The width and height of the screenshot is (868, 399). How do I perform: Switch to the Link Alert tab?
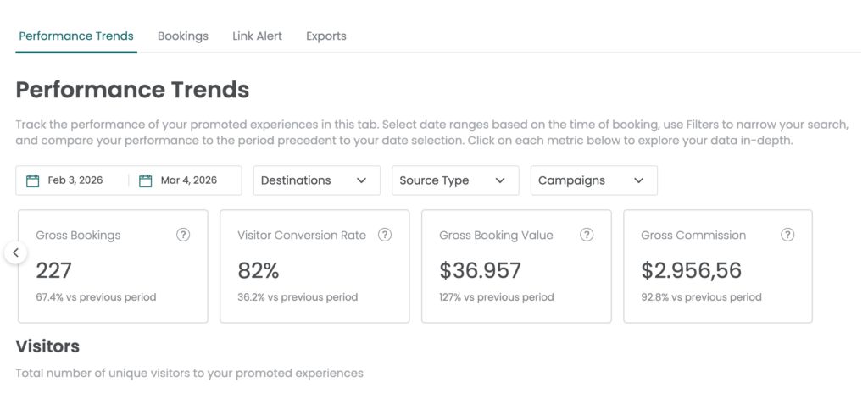point(258,36)
